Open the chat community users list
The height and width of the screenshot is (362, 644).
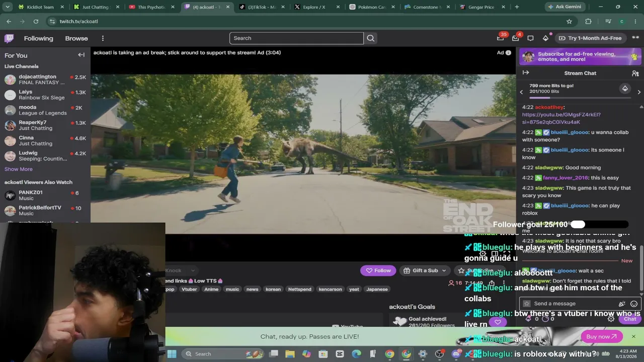635,73
